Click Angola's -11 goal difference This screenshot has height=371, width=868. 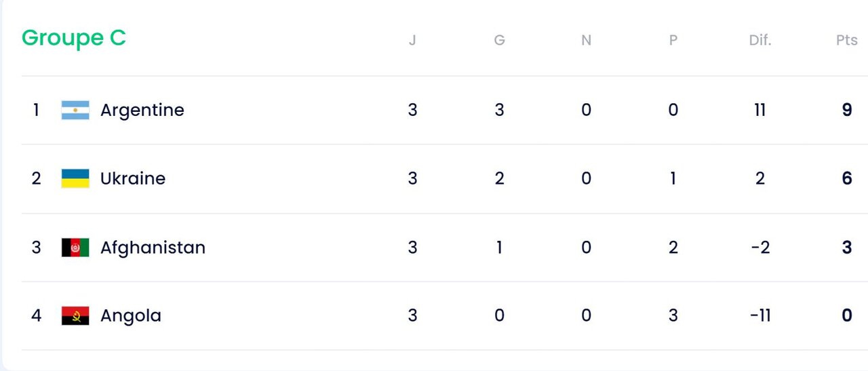click(759, 315)
